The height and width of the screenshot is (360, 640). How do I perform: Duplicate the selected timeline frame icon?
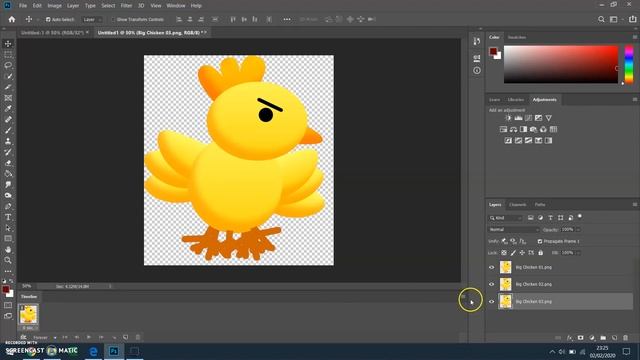[126, 338]
